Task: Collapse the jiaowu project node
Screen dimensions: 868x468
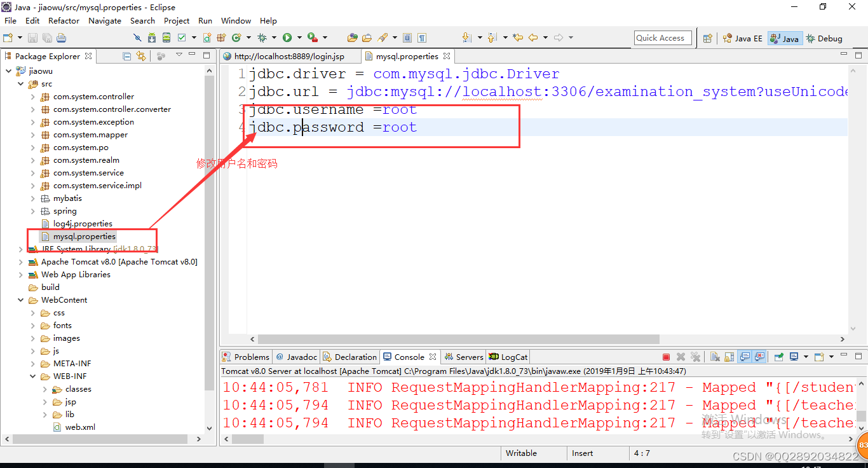Action: click(x=9, y=71)
